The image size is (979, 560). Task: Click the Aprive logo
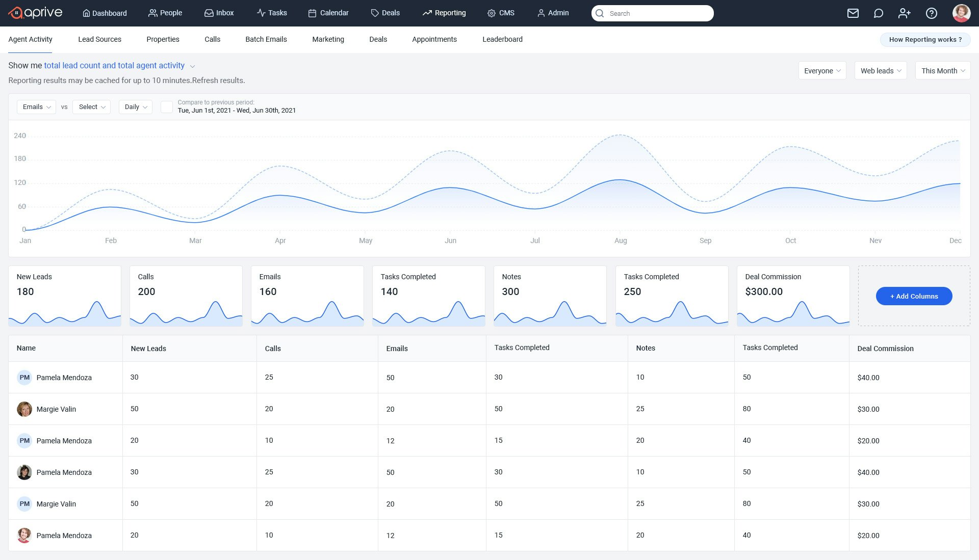pyautogui.click(x=35, y=13)
